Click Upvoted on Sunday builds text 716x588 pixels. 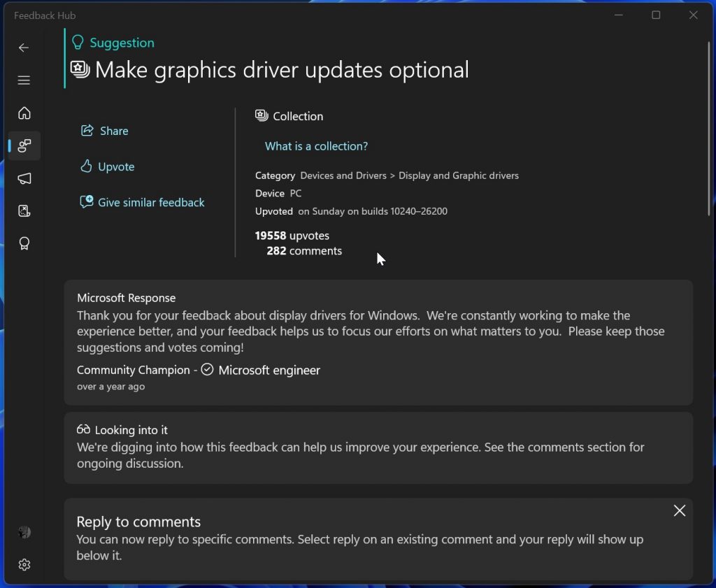click(351, 211)
